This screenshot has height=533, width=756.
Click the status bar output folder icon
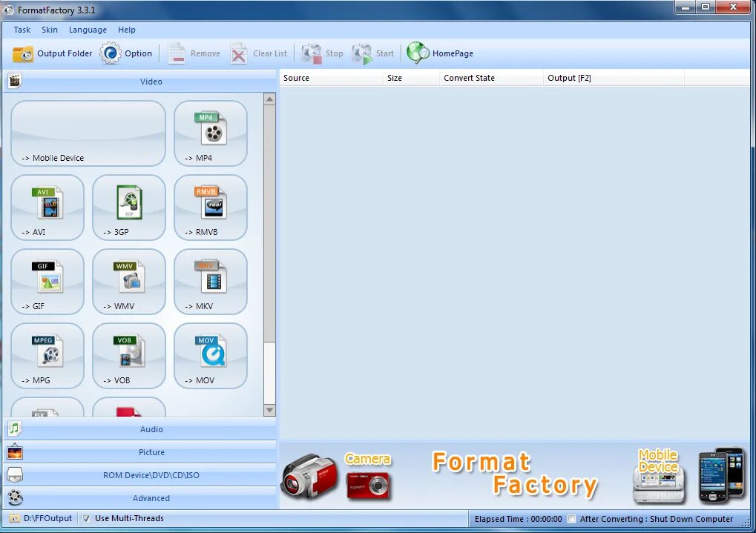coord(14,518)
